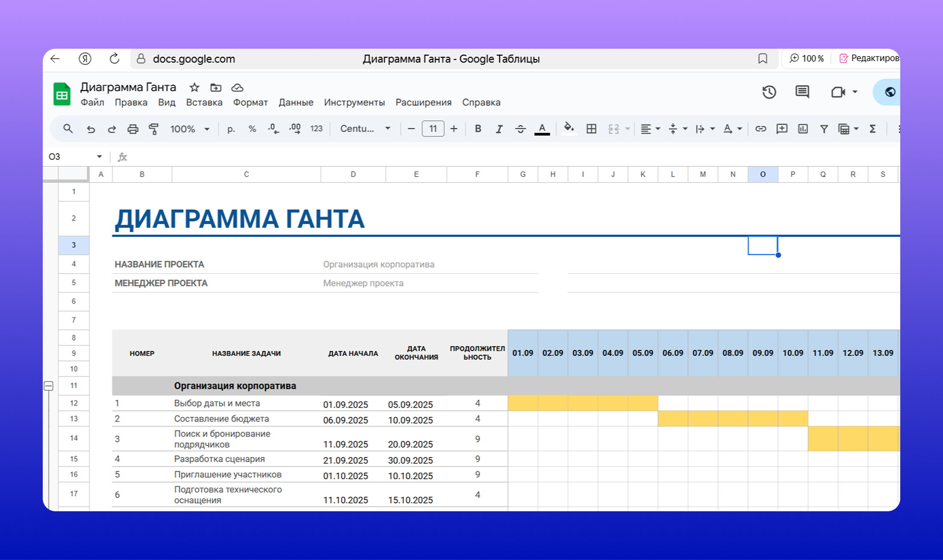
Task: Toggle strikethrough formatting
Action: pyautogui.click(x=520, y=129)
